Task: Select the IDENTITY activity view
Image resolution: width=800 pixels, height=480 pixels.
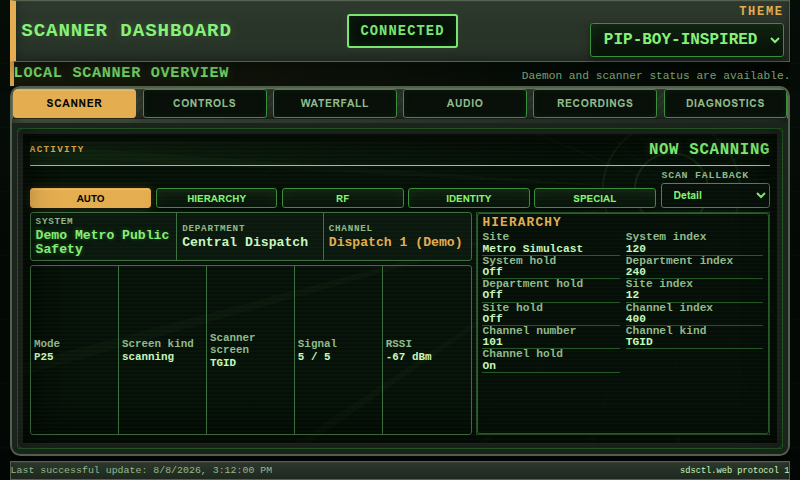Action: tap(468, 198)
